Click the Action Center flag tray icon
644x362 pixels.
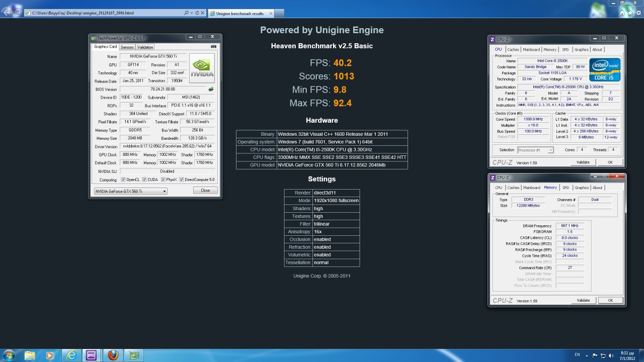[x=595, y=355]
